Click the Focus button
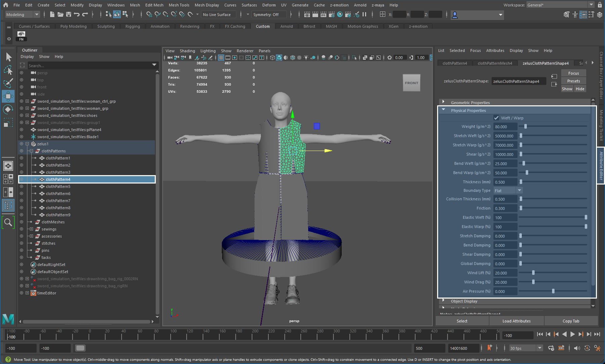 (573, 73)
